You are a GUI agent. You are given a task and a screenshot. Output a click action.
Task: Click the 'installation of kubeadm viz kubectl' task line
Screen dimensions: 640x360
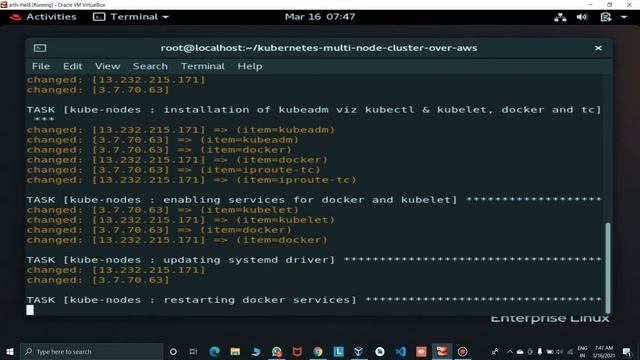314,110
